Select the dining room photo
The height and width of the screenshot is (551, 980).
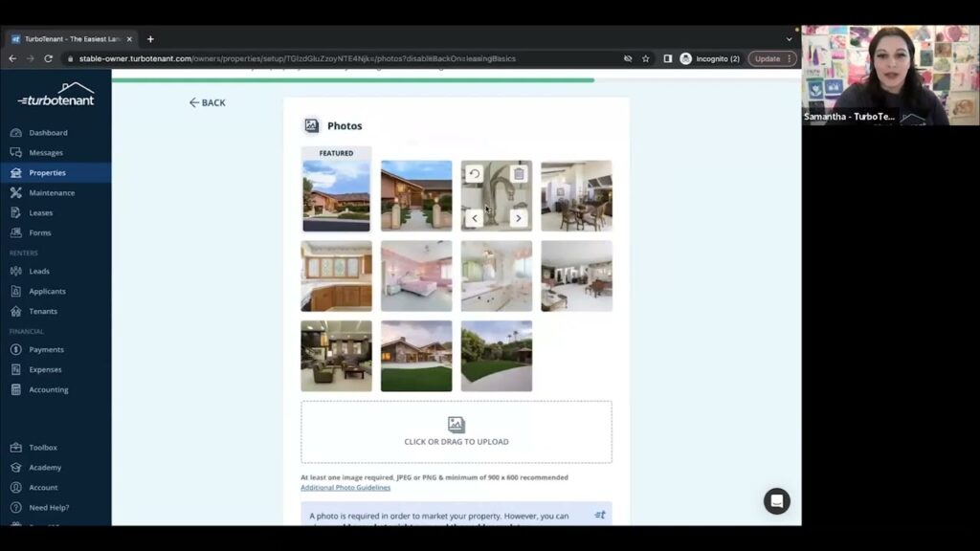click(x=576, y=195)
